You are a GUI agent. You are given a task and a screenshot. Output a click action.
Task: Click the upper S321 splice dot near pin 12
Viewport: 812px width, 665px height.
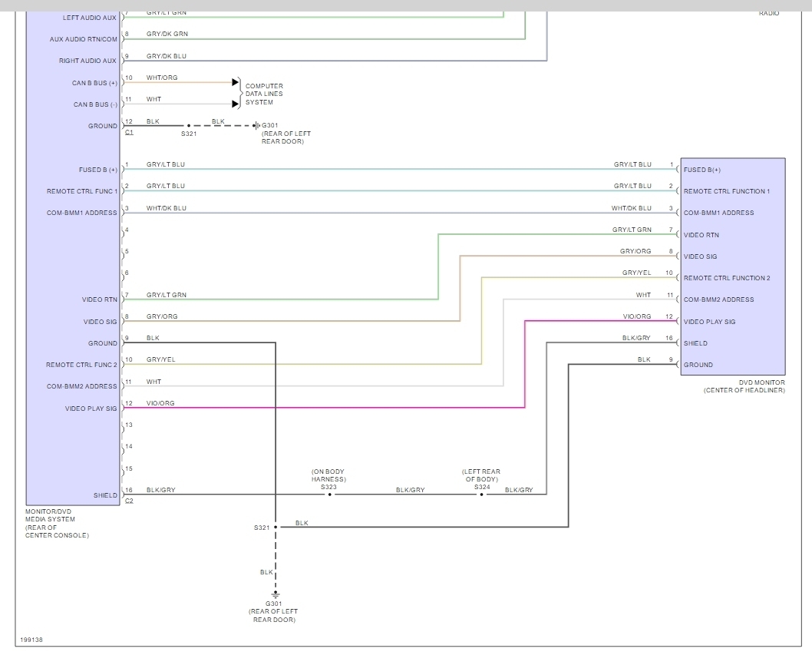point(188,126)
